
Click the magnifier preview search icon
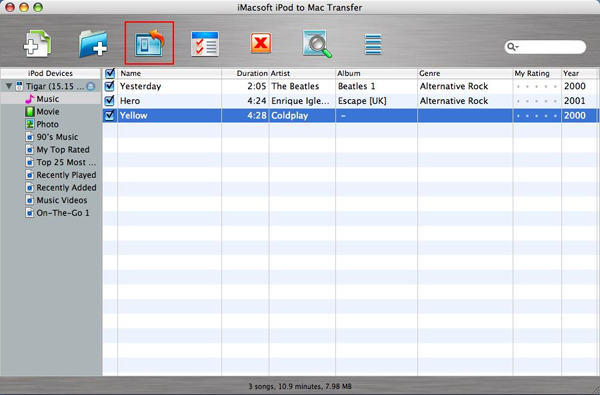[x=317, y=44]
